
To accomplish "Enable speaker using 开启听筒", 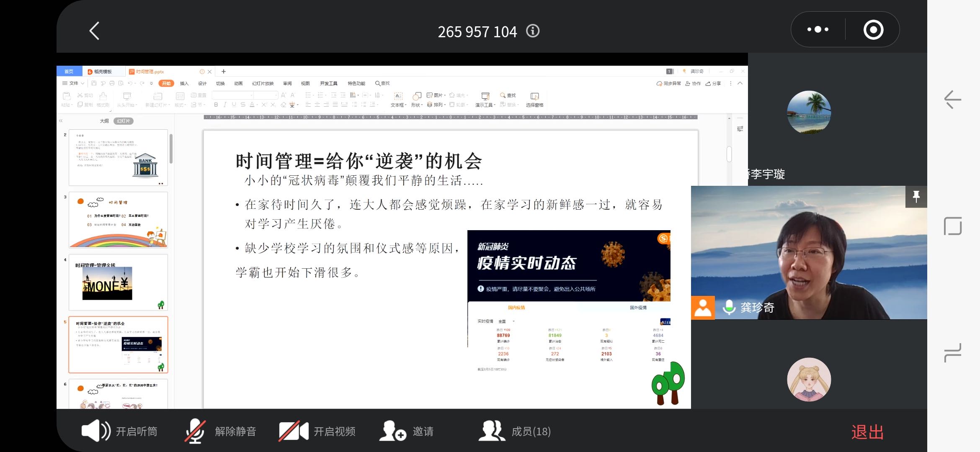I will pyautogui.click(x=121, y=431).
